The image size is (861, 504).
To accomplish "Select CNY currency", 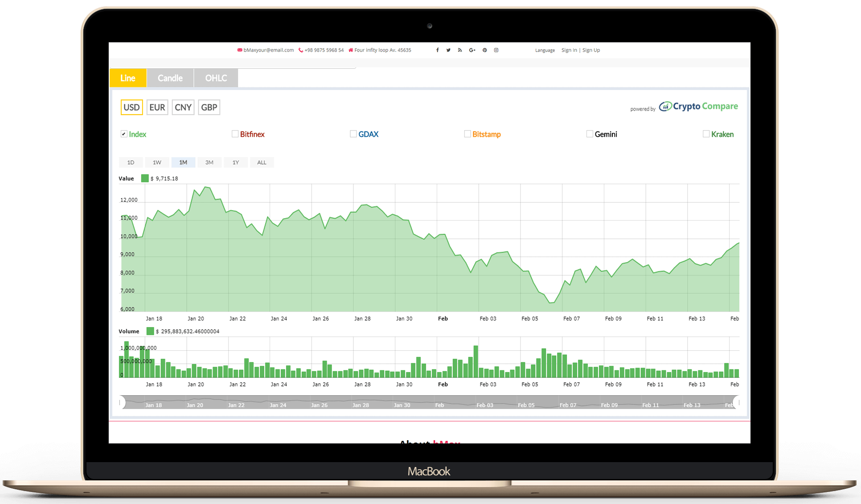I will pyautogui.click(x=183, y=107).
